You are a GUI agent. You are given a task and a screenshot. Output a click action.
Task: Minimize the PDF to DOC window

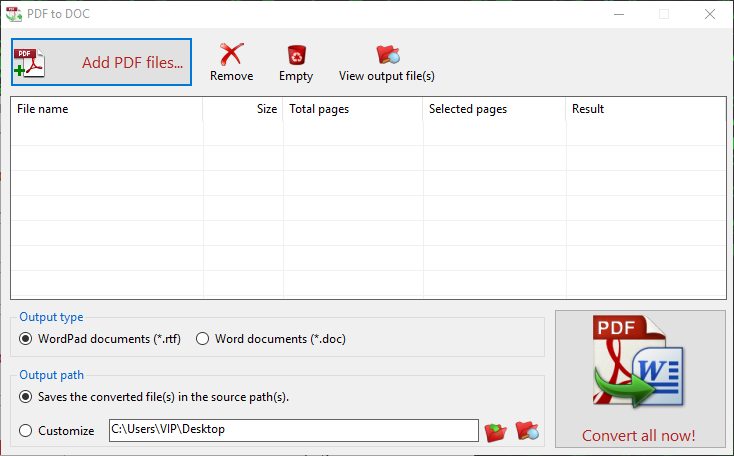tap(617, 14)
